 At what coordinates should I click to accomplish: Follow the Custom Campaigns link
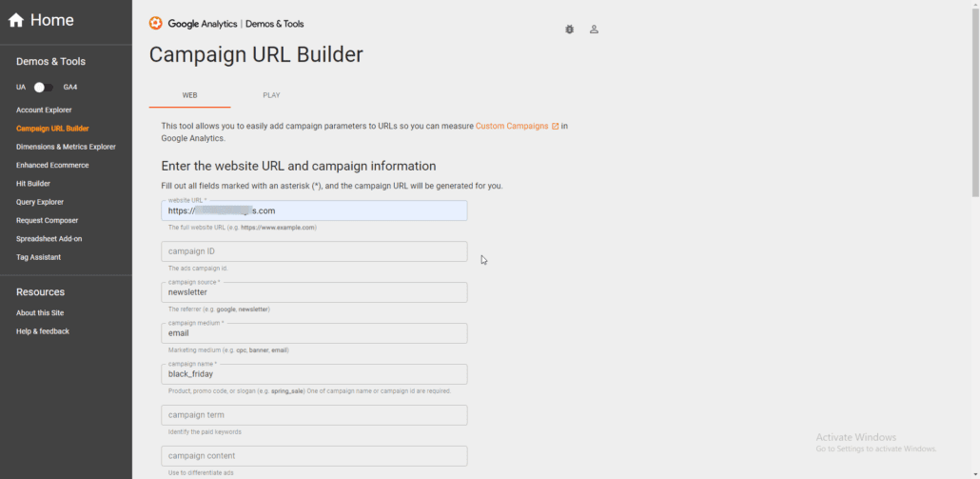[512, 126]
